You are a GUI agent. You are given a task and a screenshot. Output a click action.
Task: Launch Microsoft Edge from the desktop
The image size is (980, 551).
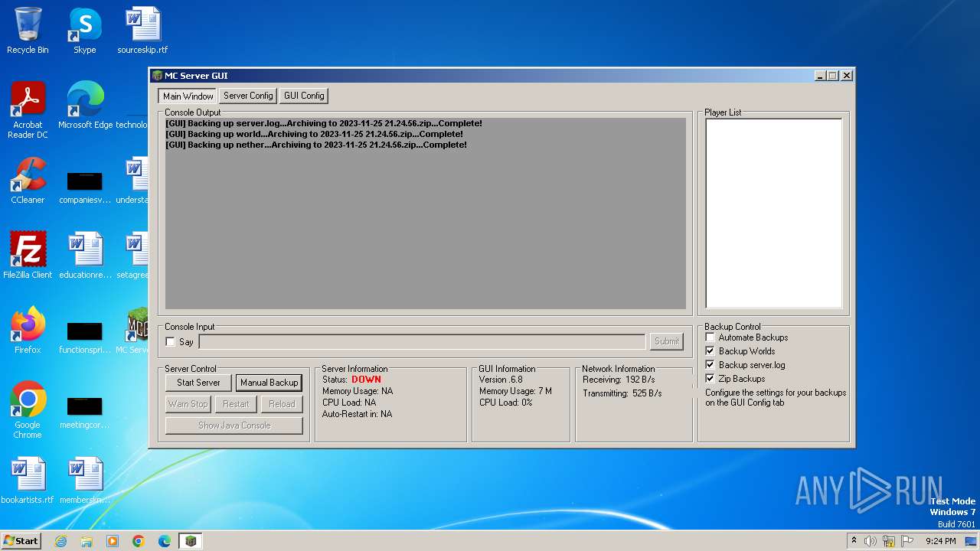tap(85, 106)
